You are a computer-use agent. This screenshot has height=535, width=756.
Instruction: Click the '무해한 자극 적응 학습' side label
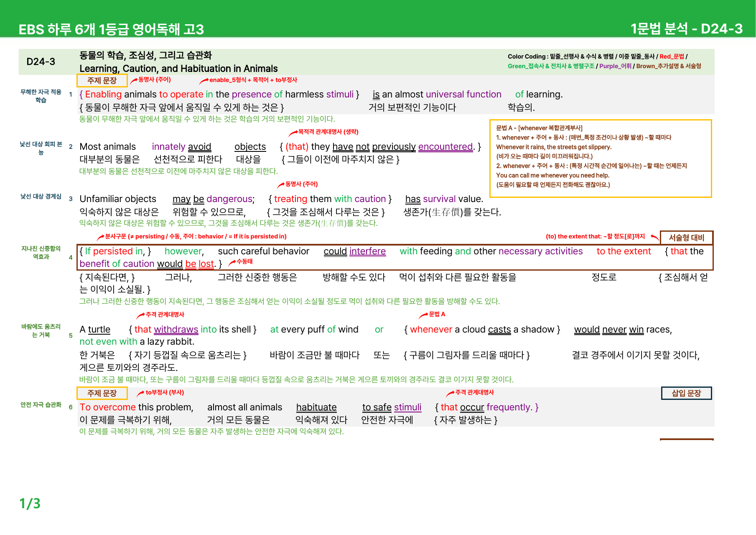(x=41, y=96)
